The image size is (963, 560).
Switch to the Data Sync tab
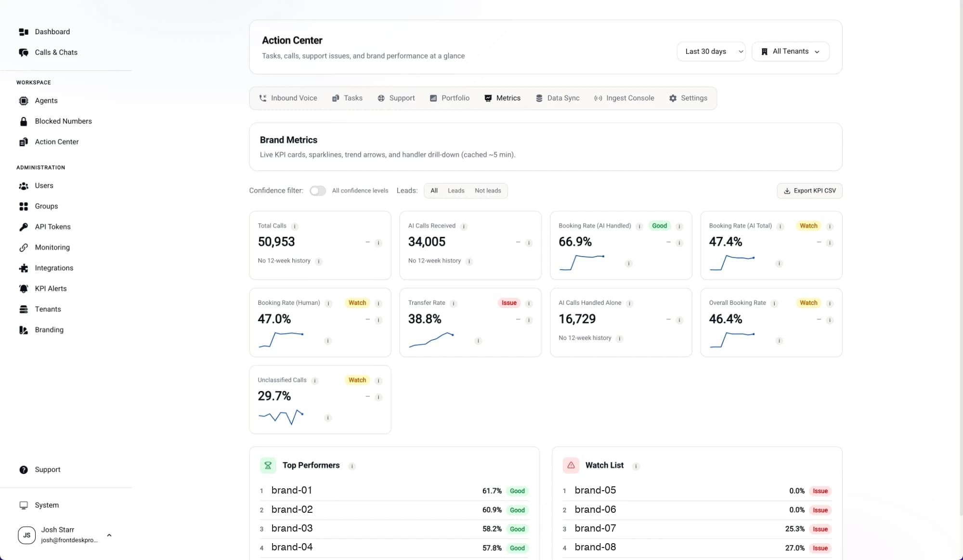point(558,98)
